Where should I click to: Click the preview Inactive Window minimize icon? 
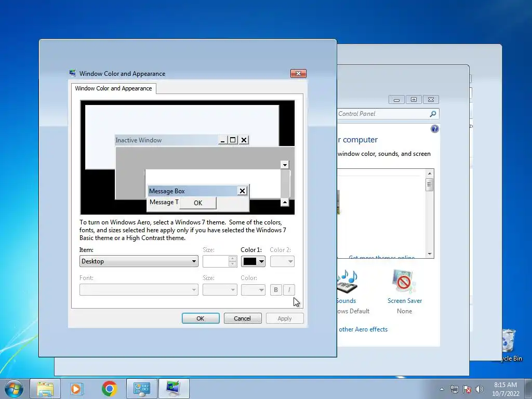coord(222,140)
